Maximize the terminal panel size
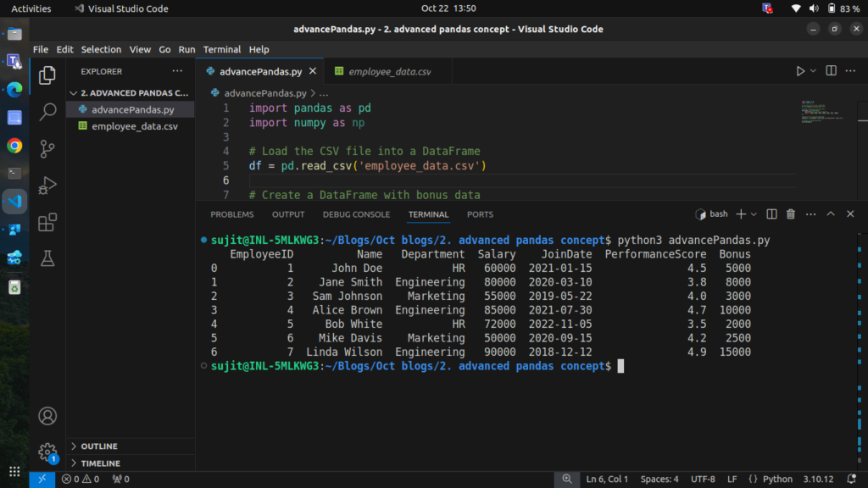The image size is (868, 488). [831, 214]
